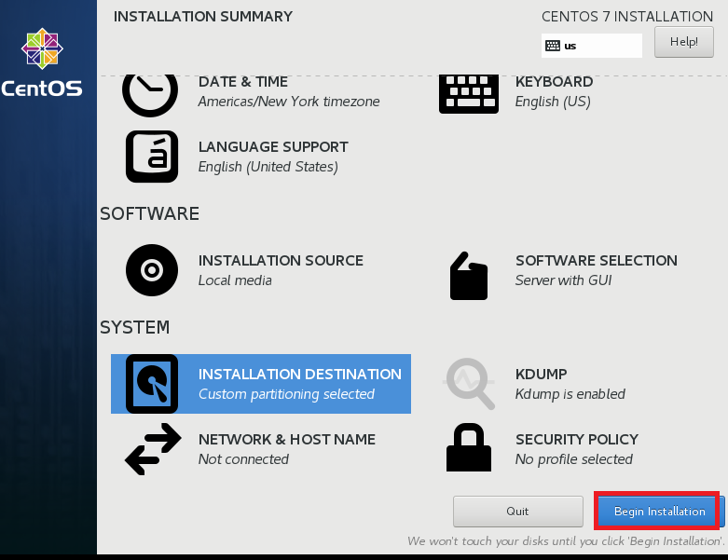The height and width of the screenshot is (560, 728).
Task: Click Begin Installation button
Action: pos(659,512)
